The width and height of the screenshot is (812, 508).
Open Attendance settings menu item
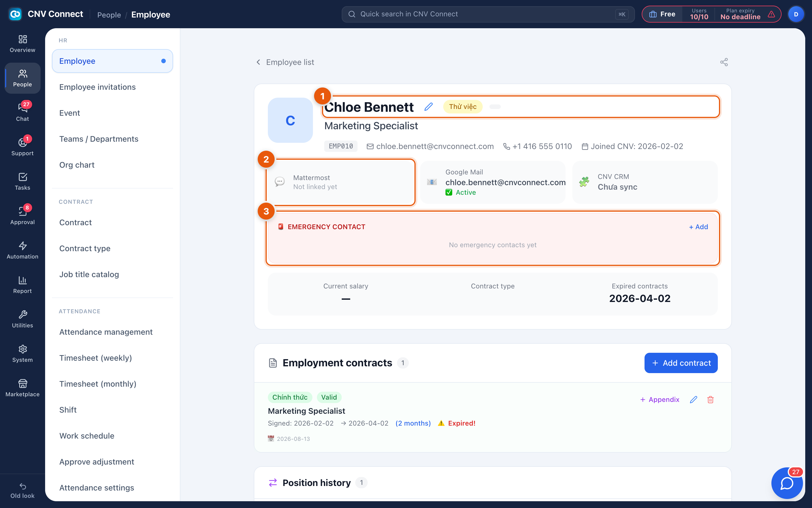(112, 488)
